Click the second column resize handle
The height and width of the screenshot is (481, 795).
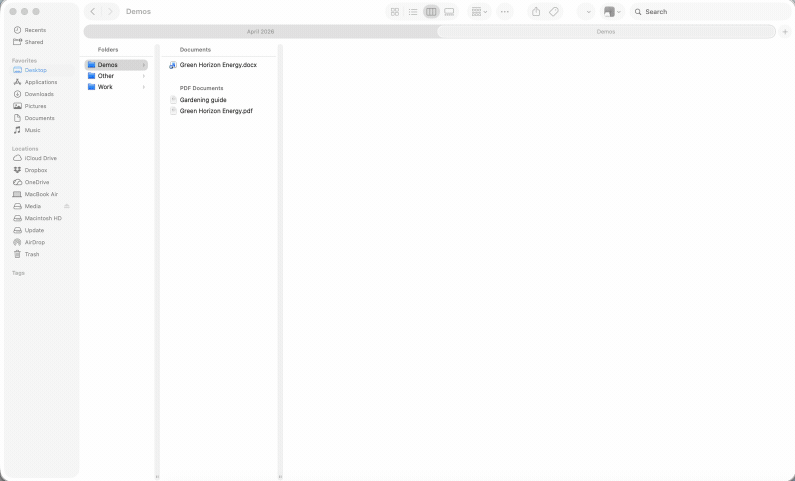tap(280, 477)
